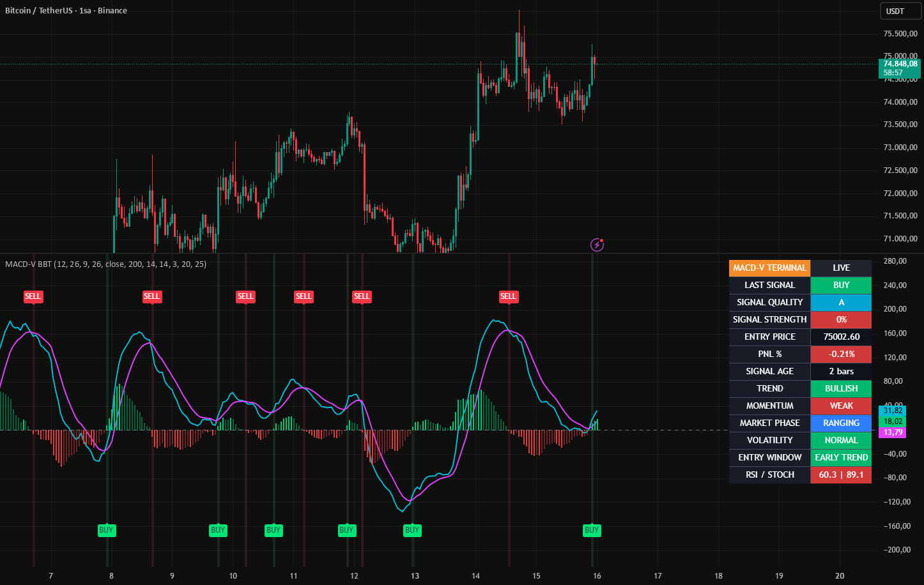Screen dimensions: 924x585
Task: Click the -0.21% PNL value
Action: 841,354
